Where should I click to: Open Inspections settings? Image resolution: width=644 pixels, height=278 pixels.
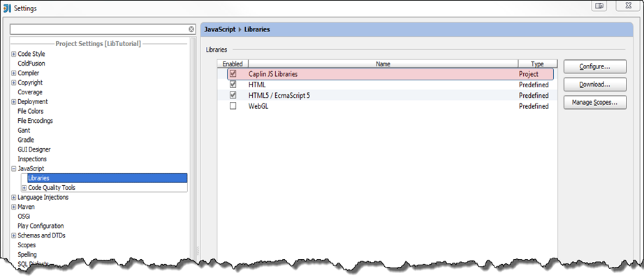tap(32, 159)
